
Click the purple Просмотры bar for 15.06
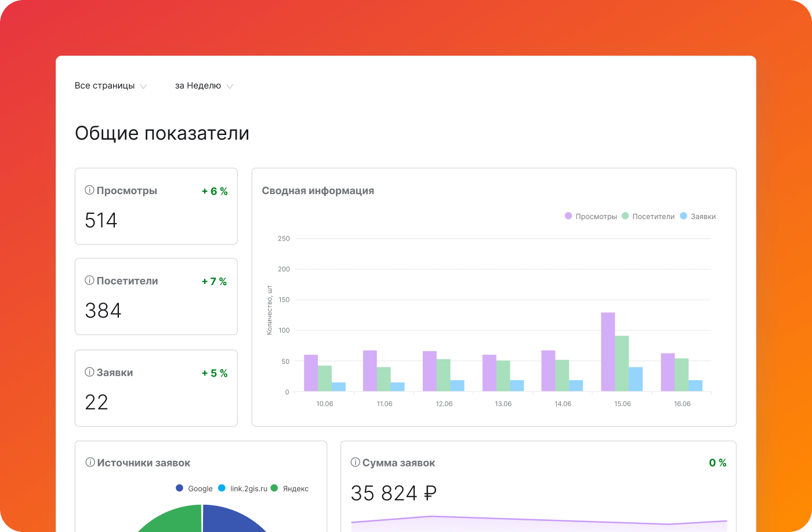[x=608, y=352]
